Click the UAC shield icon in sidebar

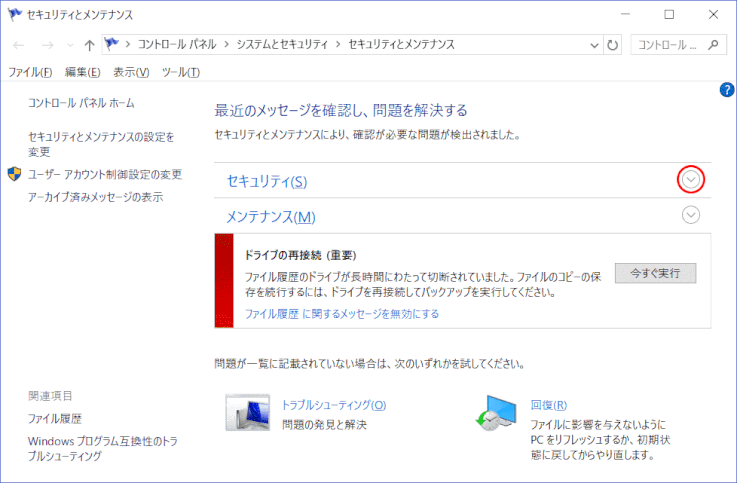(x=15, y=174)
